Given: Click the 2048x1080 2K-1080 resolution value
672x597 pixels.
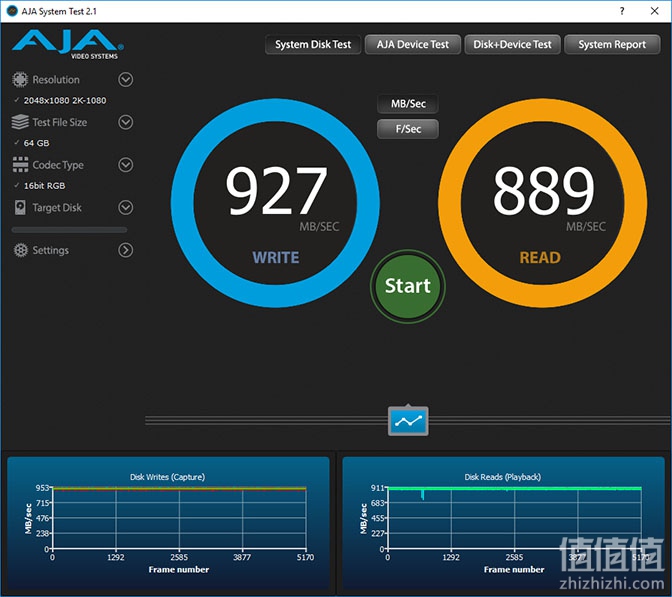Looking at the screenshot, I should (x=65, y=101).
